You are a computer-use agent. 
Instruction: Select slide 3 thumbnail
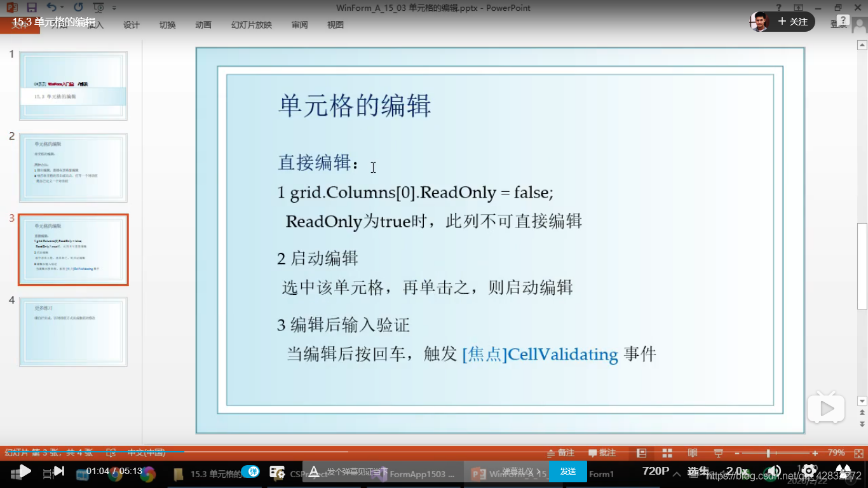(73, 250)
